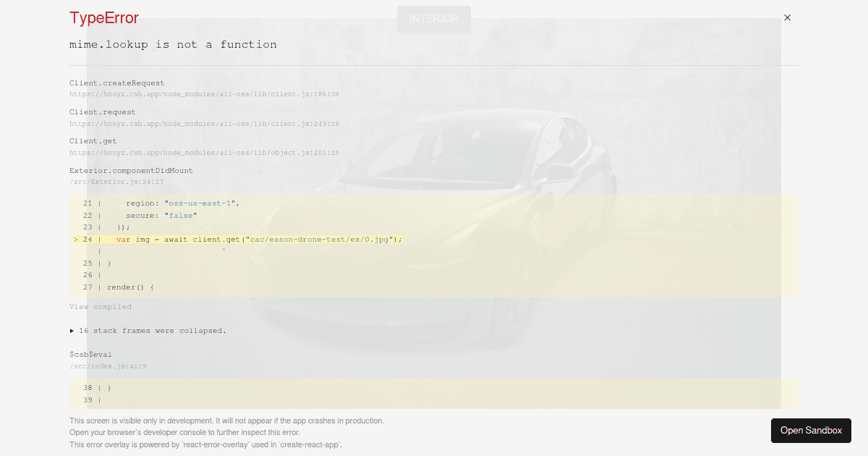Image resolution: width=868 pixels, height=456 pixels.
Task: Click the View compiled link
Action: point(100,306)
